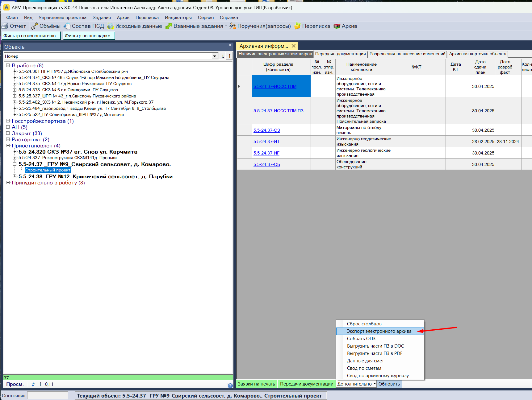532x400 pixels.
Task: Open the Номер sorting dropdown
Action: 215,56
